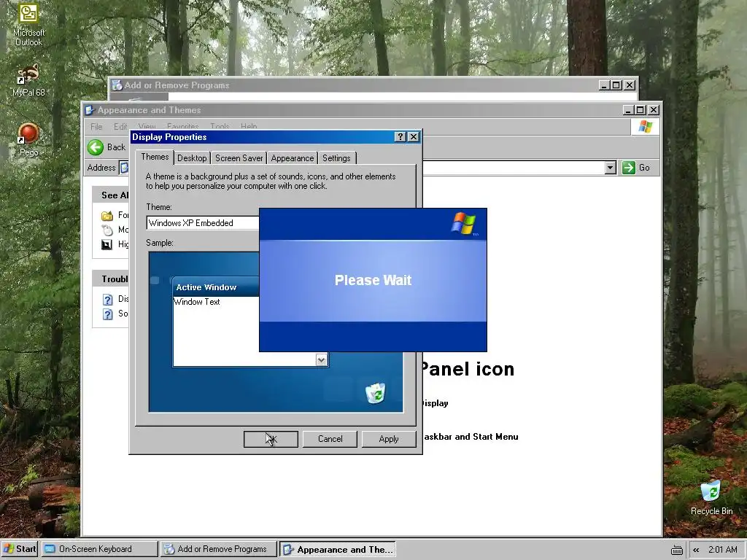
Task: Select Appearance and Themes taskbar button
Action: (338, 550)
